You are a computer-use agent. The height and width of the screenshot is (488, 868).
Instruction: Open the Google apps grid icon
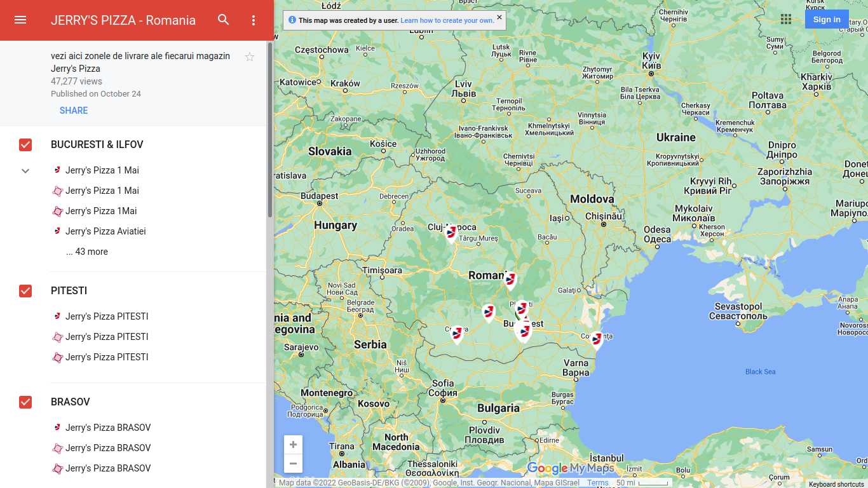click(x=786, y=19)
